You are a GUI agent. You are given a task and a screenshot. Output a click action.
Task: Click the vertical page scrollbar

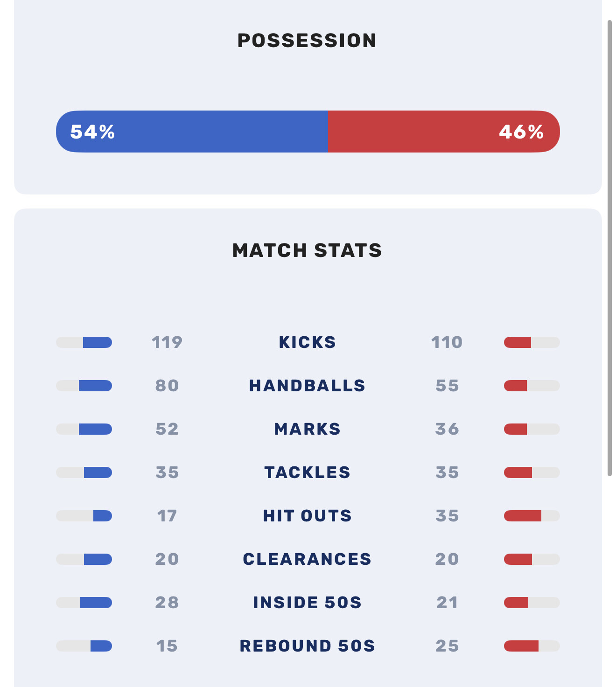[609, 247]
